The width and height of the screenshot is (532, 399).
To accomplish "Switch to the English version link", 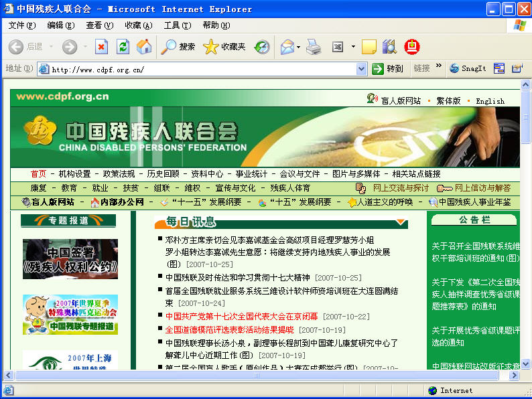I will click(490, 101).
